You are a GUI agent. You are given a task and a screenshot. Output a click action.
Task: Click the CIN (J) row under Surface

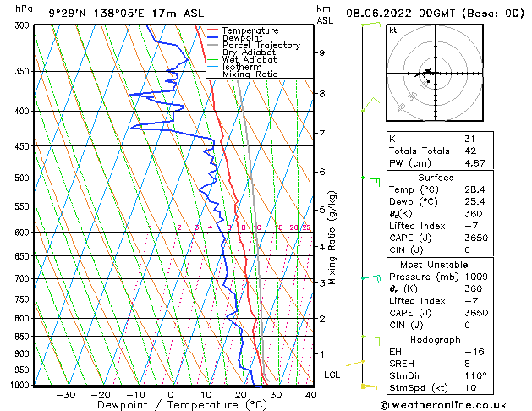[440, 250]
